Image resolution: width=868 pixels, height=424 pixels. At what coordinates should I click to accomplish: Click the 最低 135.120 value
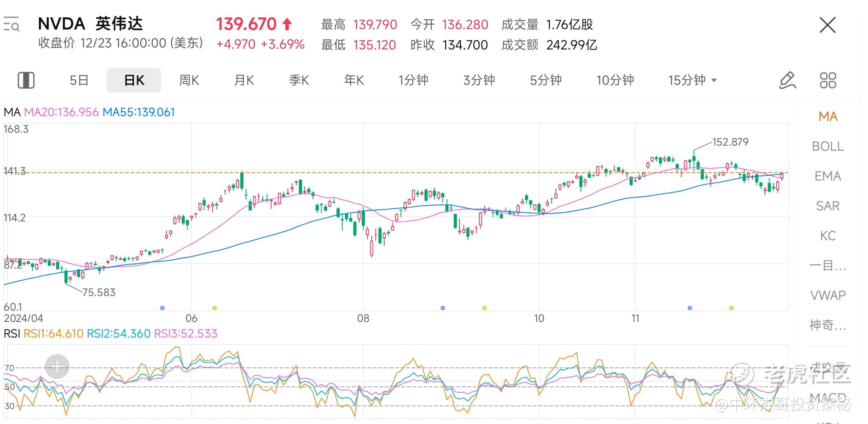[374, 45]
